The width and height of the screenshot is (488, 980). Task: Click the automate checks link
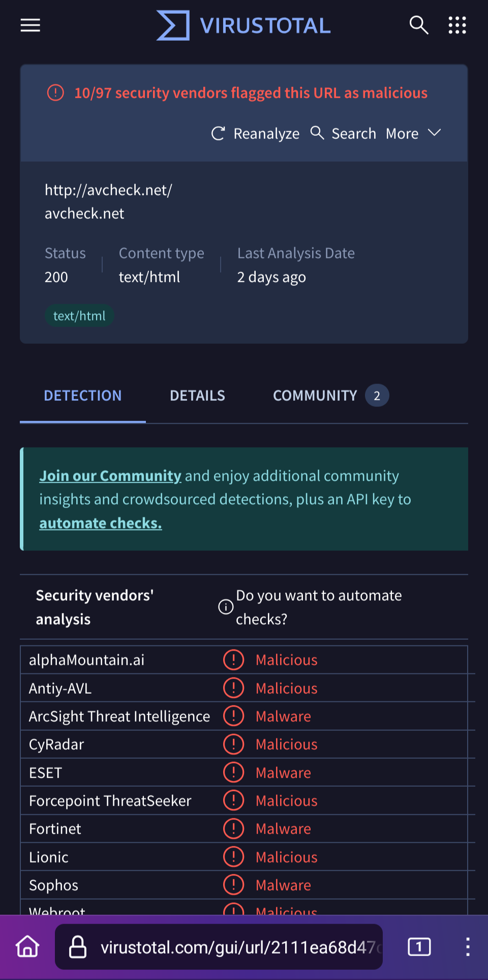(101, 523)
